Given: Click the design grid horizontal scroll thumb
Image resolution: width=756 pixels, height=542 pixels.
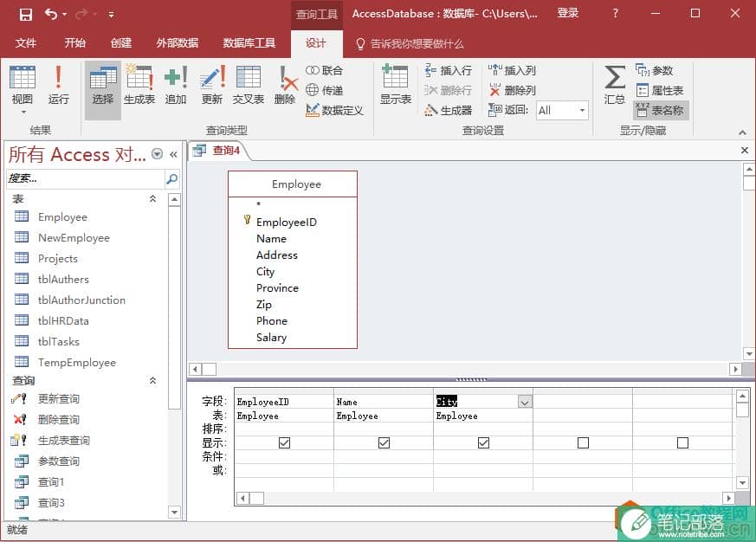Looking at the screenshot, I should 256,498.
